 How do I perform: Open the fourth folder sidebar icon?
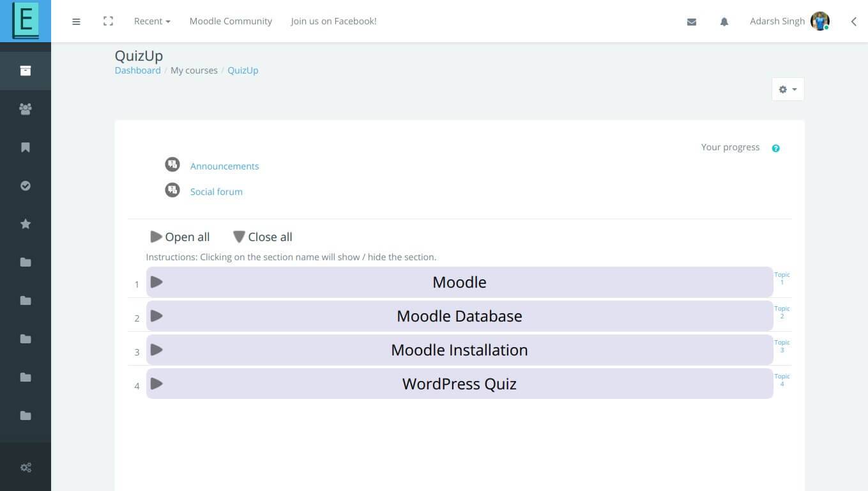coord(26,377)
